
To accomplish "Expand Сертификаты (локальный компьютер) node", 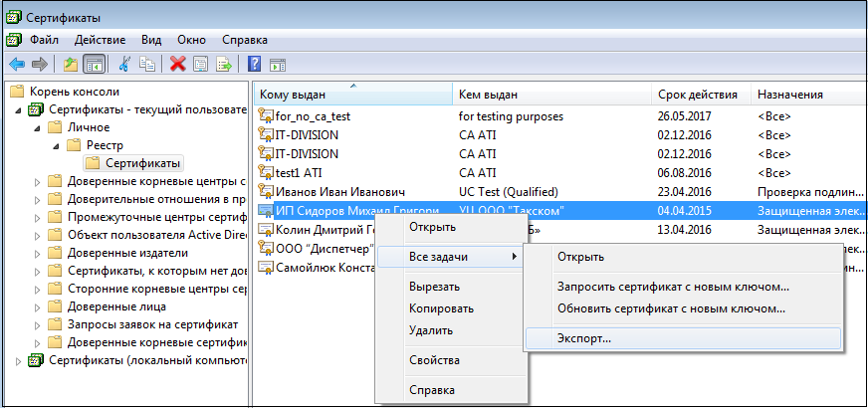I will tap(17, 360).
